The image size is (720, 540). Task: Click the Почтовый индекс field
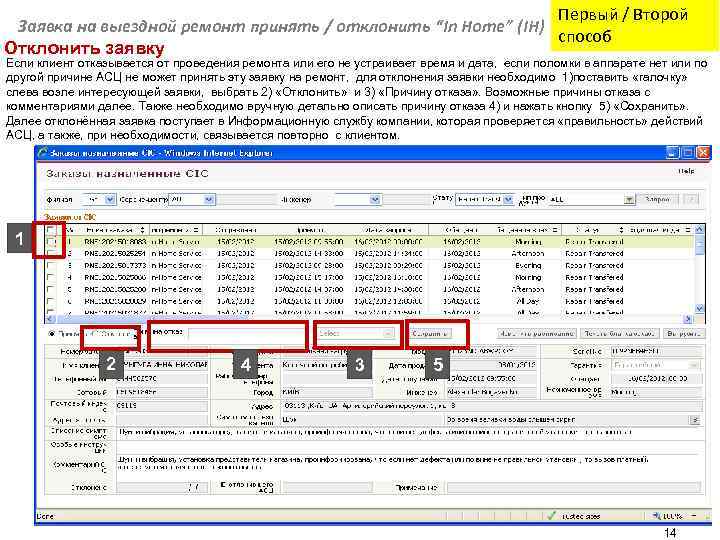click(x=162, y=406)
